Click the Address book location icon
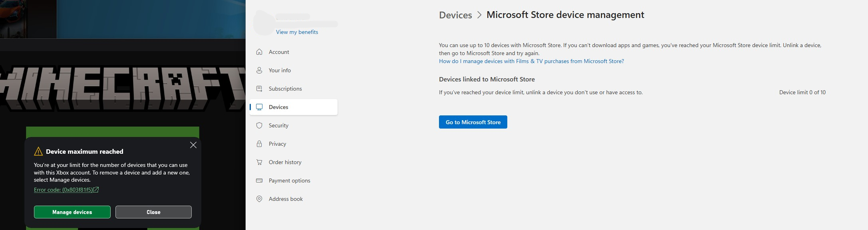 [x=259, y=199]
